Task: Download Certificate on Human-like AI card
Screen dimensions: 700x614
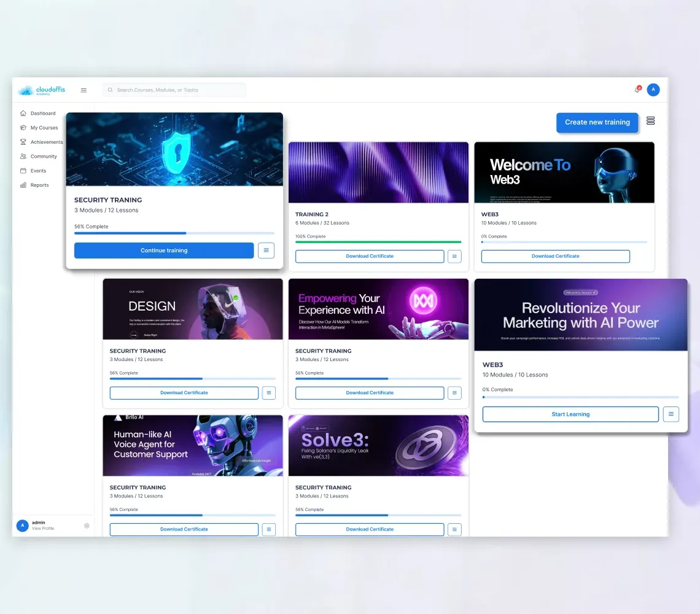Action: 184,530
